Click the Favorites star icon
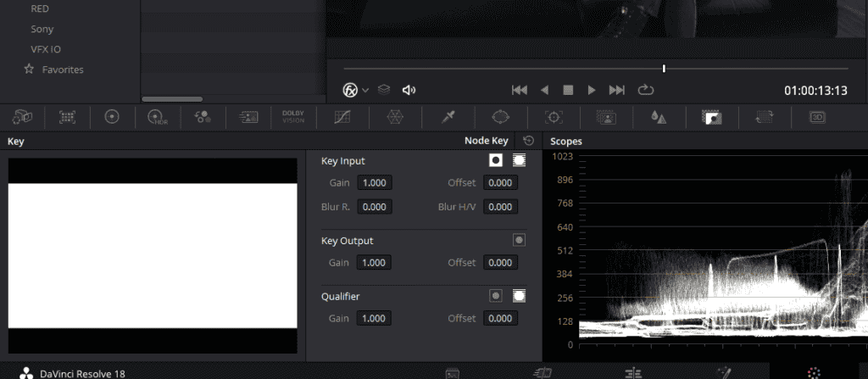868x379 pixels. pos(29,70)
